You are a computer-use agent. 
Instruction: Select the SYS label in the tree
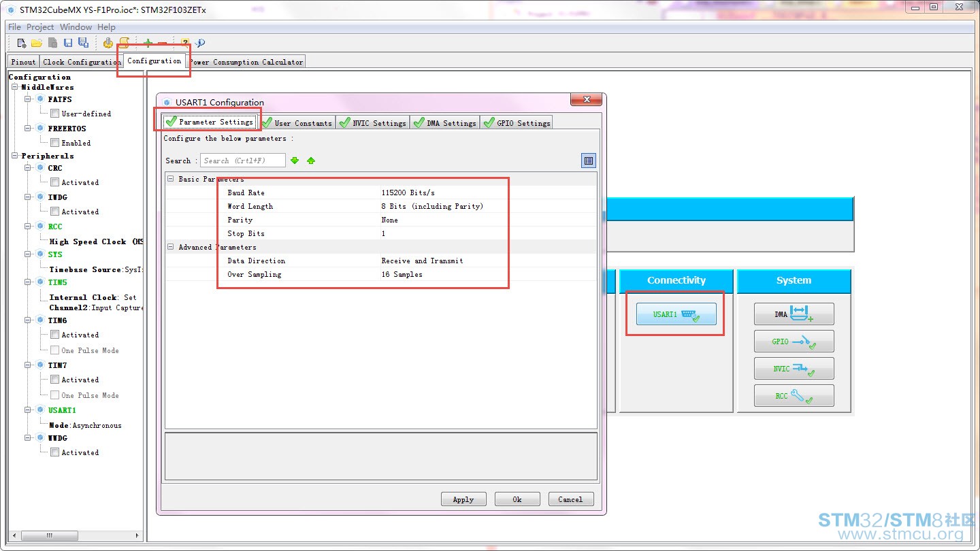55,254
